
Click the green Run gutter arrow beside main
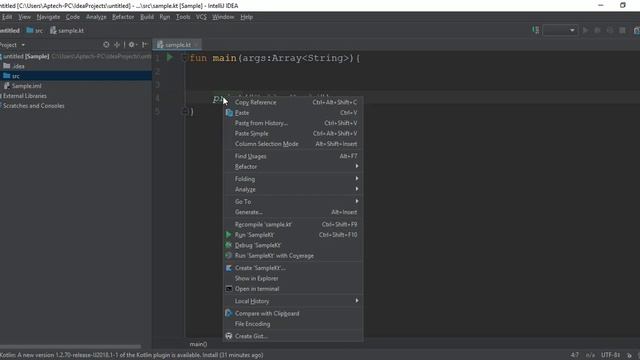169,58
